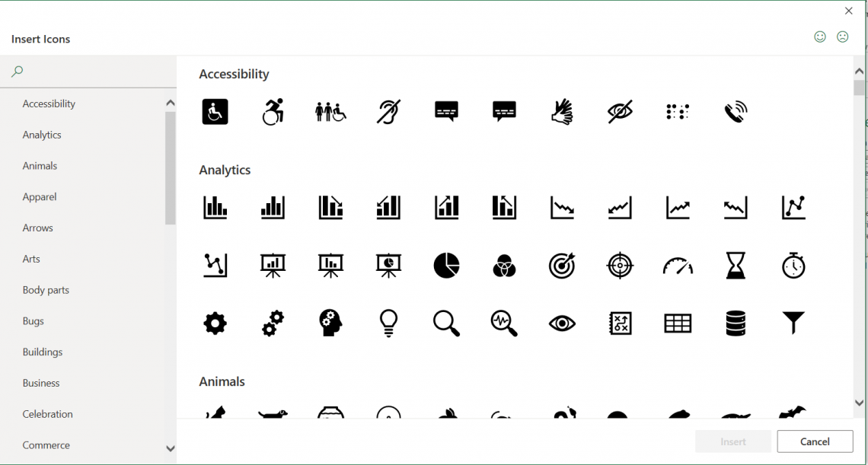Choose the hourglass icon
The image size is (868, 465).
coord(736,265)
